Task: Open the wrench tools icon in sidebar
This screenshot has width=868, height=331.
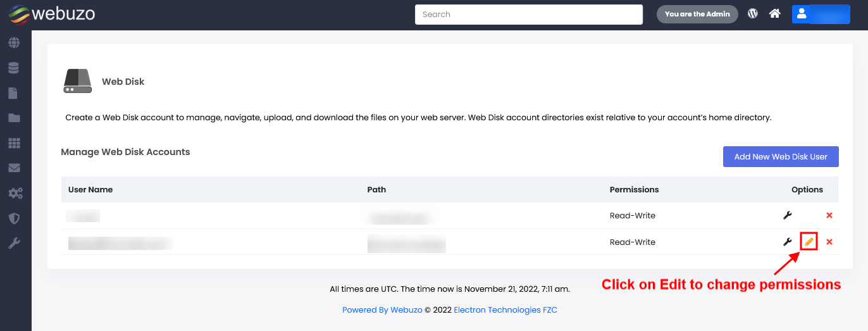Action: (x=14, y=244)
